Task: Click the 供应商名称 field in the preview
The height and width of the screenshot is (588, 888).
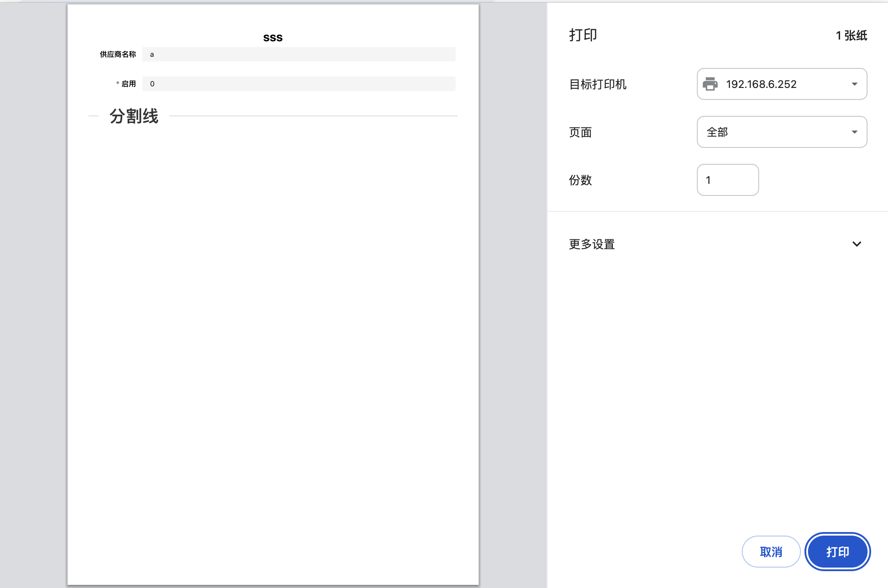Action: (298, 54)
